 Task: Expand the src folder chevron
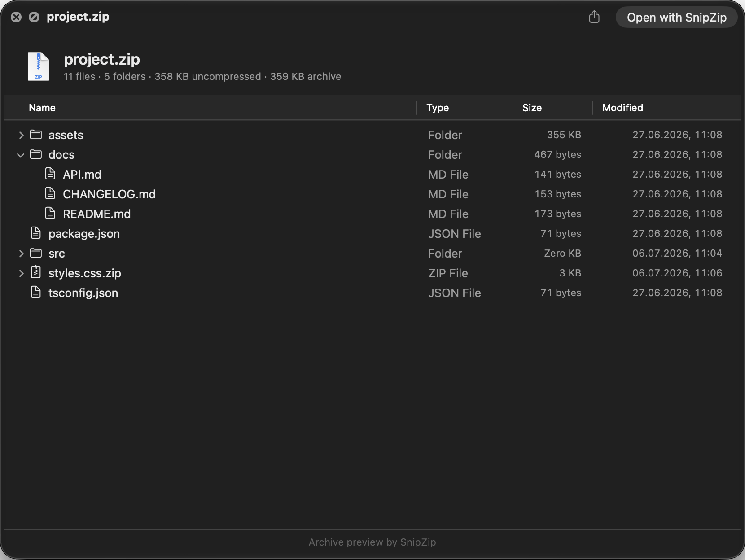21,254
